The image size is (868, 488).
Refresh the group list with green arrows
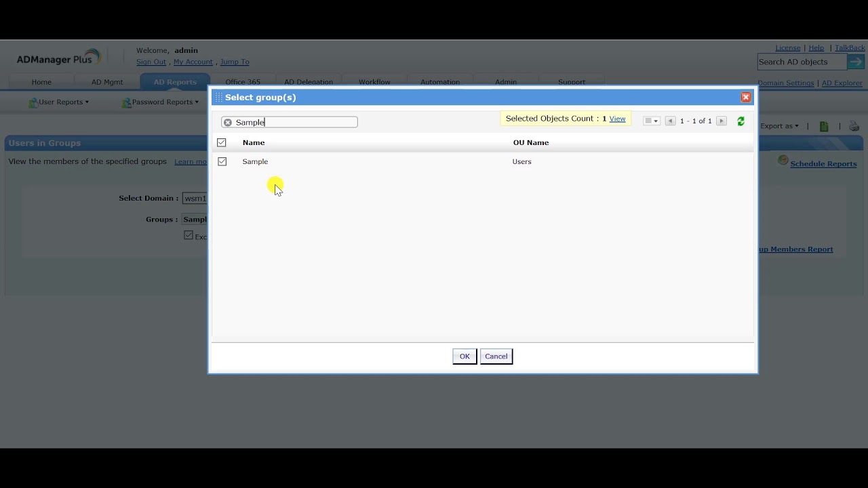[x=741, y=121]
